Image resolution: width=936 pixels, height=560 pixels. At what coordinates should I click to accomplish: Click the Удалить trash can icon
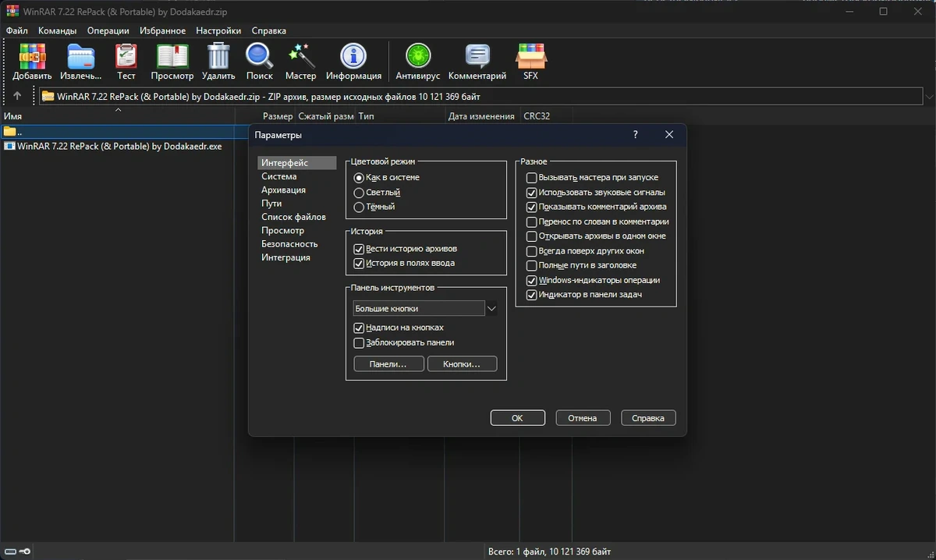pyautogui.click(x=218, y=62)
